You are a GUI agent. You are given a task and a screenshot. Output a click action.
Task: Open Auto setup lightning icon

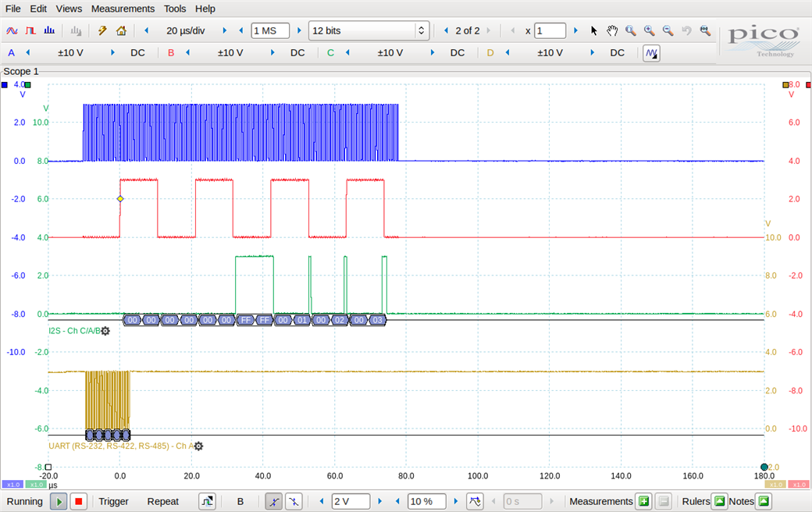pos(102,30)
